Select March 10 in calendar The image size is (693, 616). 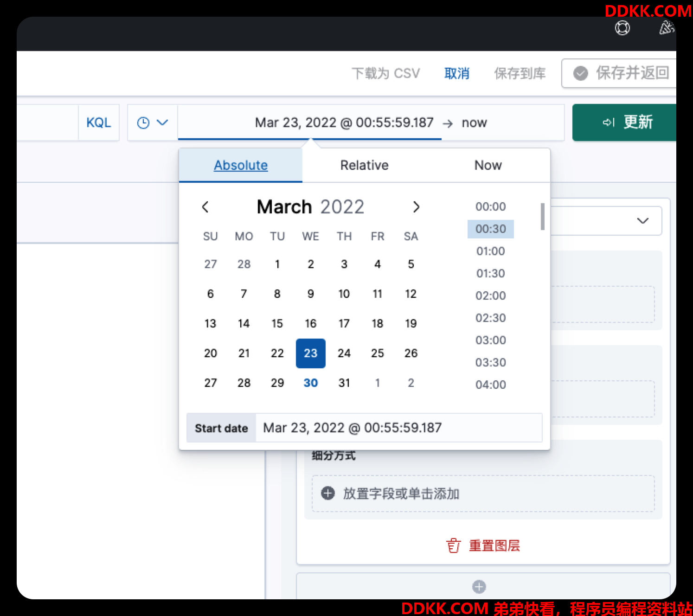click(344, 294)
